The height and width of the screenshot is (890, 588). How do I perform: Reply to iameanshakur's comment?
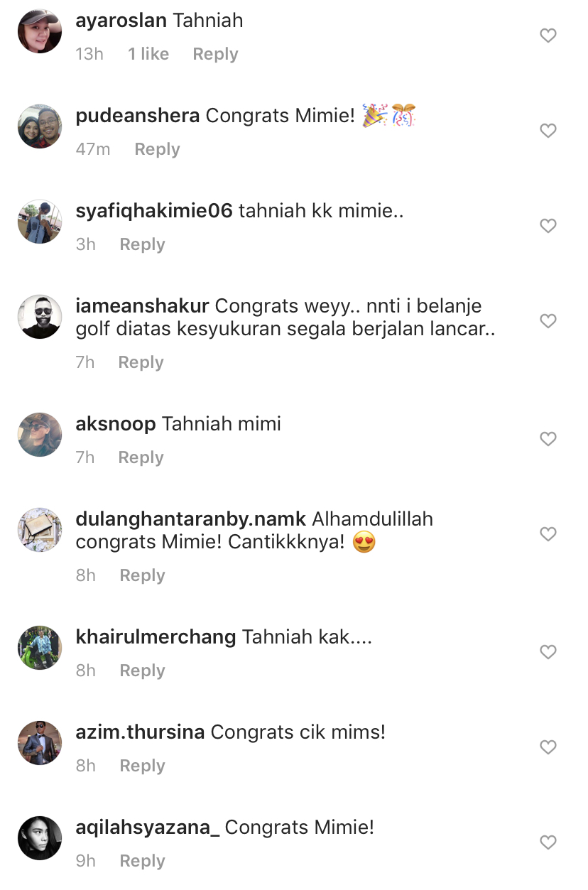click(x=141, y=363)
